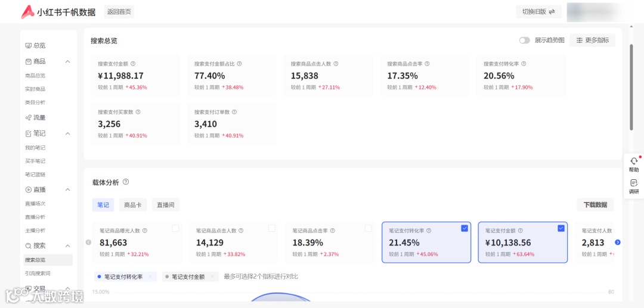This screenshot has height=308, width=644.
Task: Open help icon beside 笔记支付金额 card
Action: pyautogui.click(x=521, y=231)
